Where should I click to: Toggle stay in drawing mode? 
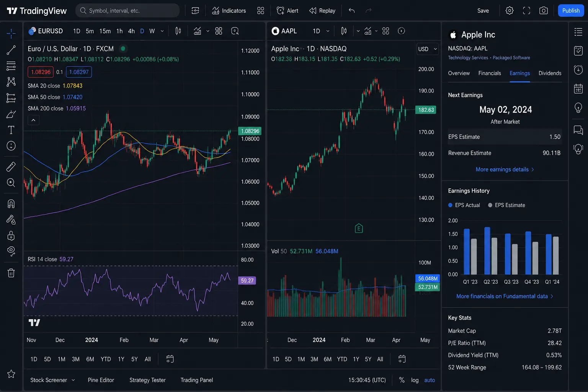[x=11, y=219]
